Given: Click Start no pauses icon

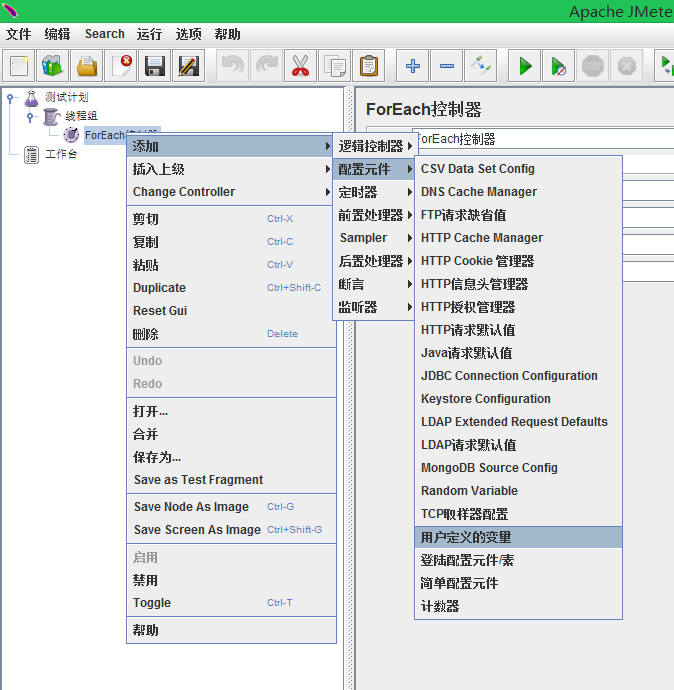Looking at the screenshot, I should click(x=559, y=66).
